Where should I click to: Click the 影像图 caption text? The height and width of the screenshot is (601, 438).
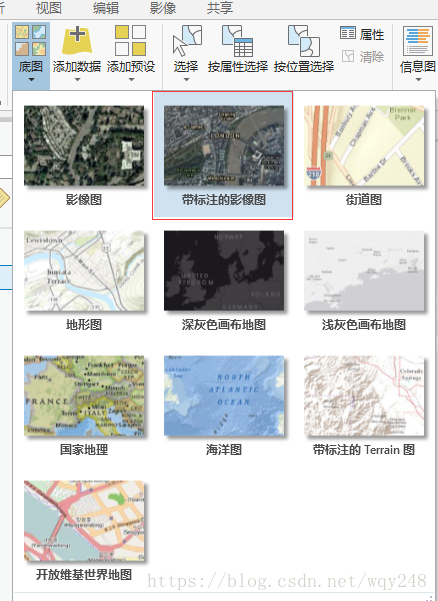tap(84, 200)
